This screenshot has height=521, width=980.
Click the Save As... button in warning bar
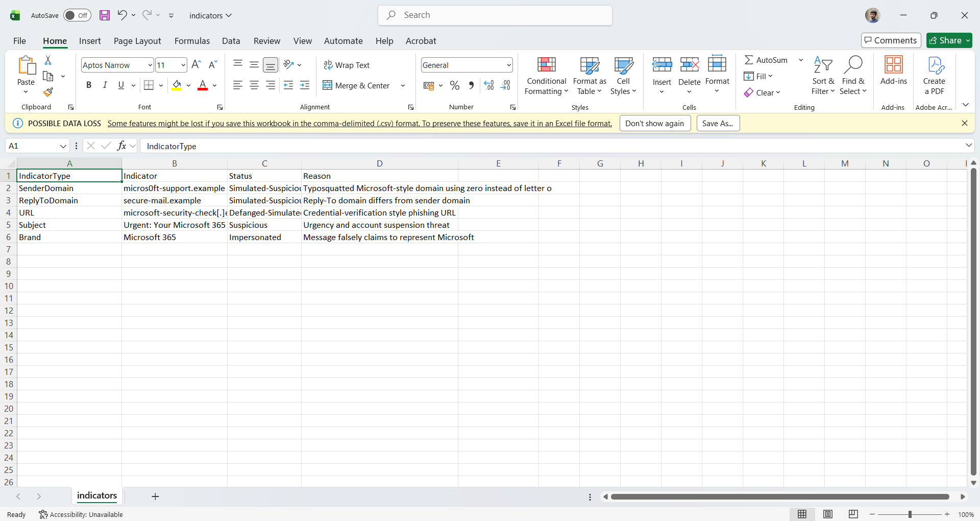(x=718, y=124)
